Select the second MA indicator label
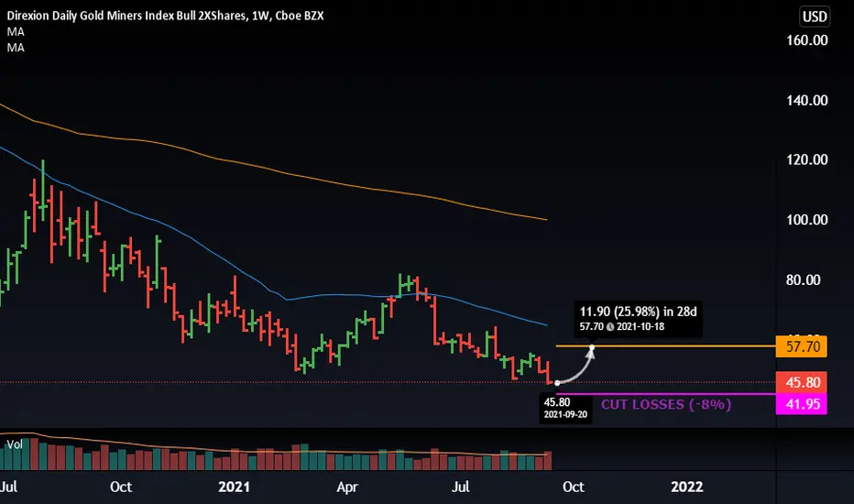Image resolution: width=854 pixels, height=504 pixels. pos(16,48)
